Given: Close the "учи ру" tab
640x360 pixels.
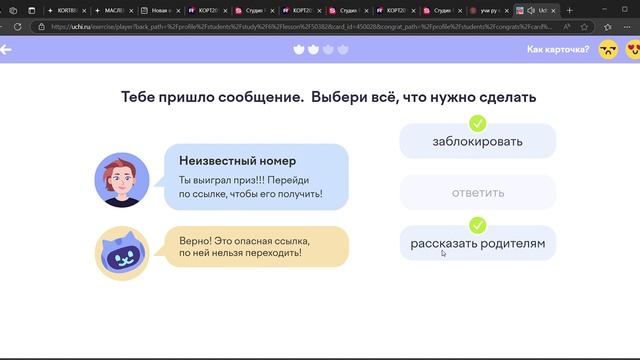Looking at the screenshot, I should click(x=507, y=11).
